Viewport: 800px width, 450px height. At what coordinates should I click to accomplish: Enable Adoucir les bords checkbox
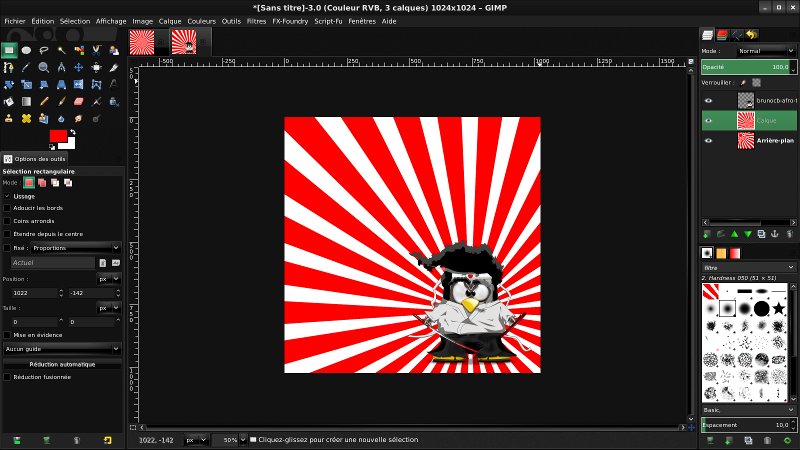coord(7,208)
